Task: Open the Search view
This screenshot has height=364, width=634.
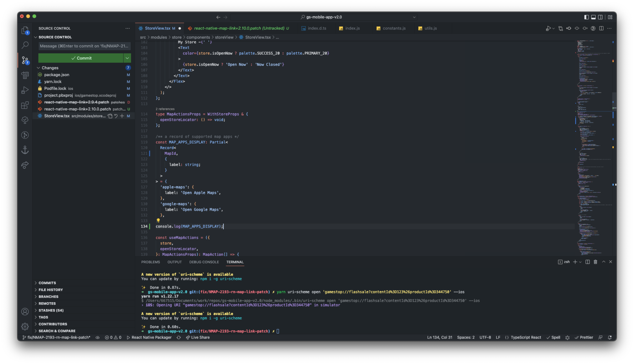Action: [25, 45]
